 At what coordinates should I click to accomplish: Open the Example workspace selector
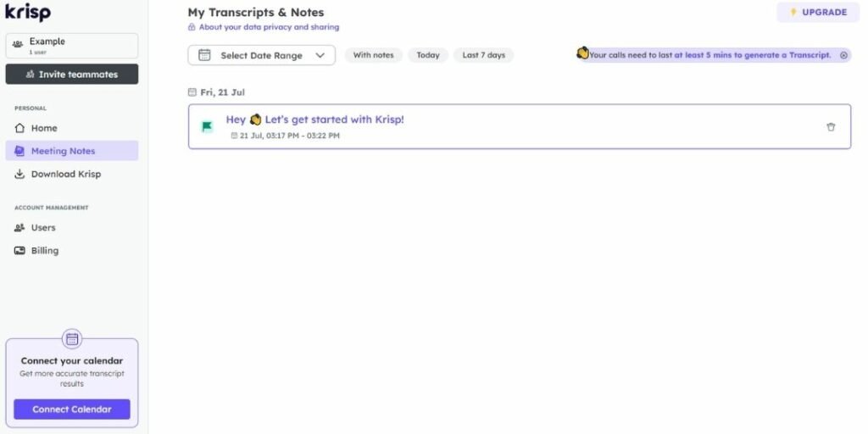point(72,46)
